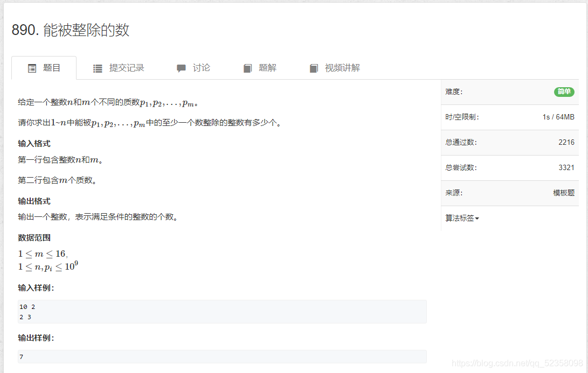Viewport: 588px width, 373px height.
Task: Click the speech bubble icon beside 讨论
Action: (x=181, y=68)
